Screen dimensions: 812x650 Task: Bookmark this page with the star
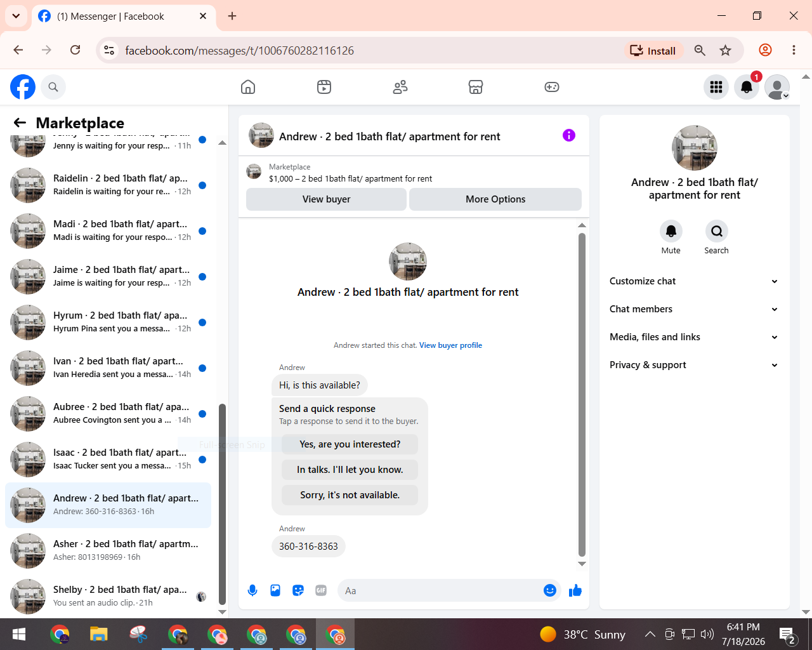726,50
